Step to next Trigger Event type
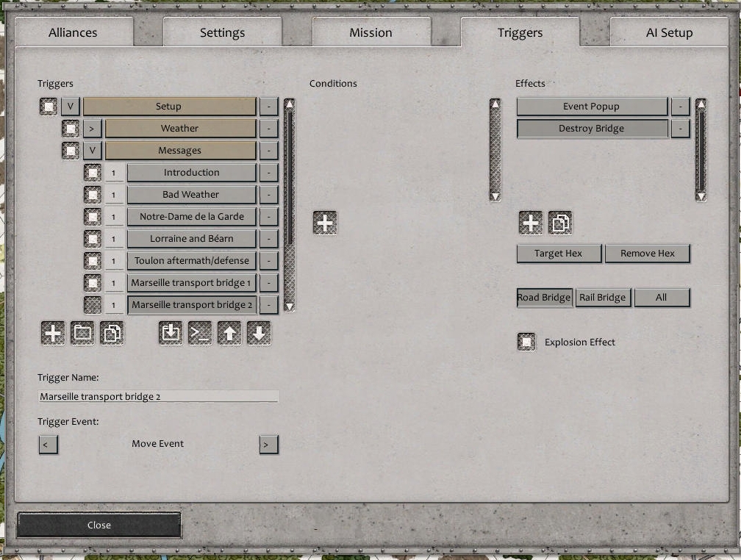Viewport: 741px width, 560px height. (268, 444)
